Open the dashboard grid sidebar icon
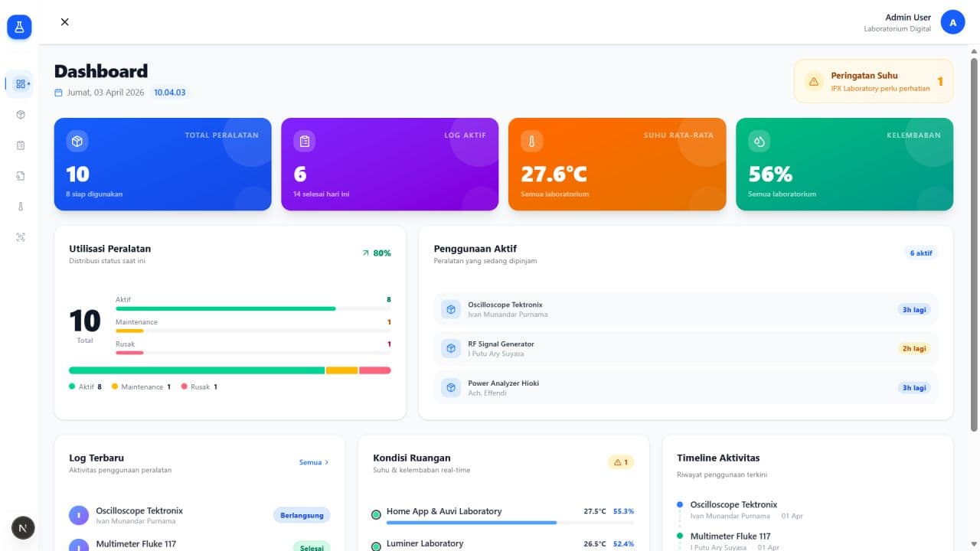Image resolution: width=980 pixels, height=551 pixels. pyautogui.click(x=20, y=84)
